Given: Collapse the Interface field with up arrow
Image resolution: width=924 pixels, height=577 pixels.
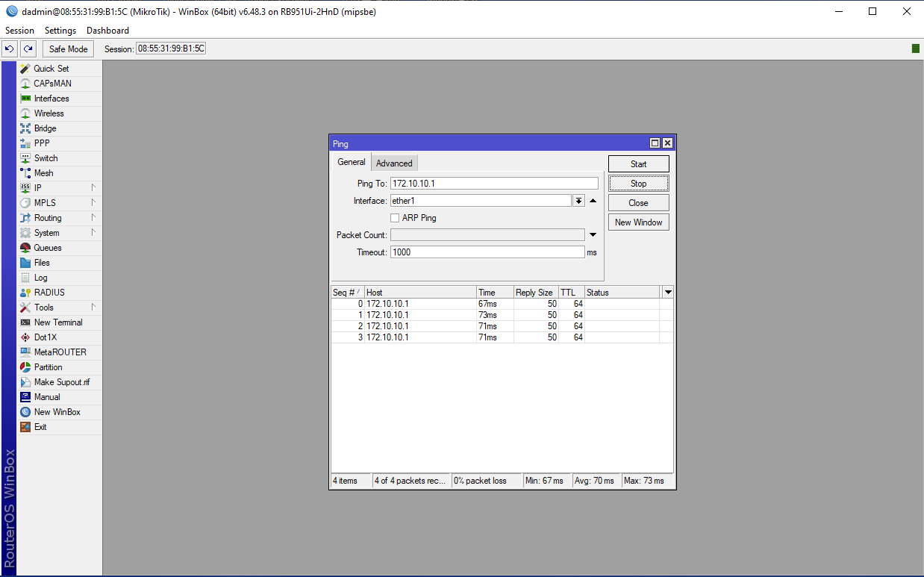Looking at the screenshot, I should pos(593,201).
